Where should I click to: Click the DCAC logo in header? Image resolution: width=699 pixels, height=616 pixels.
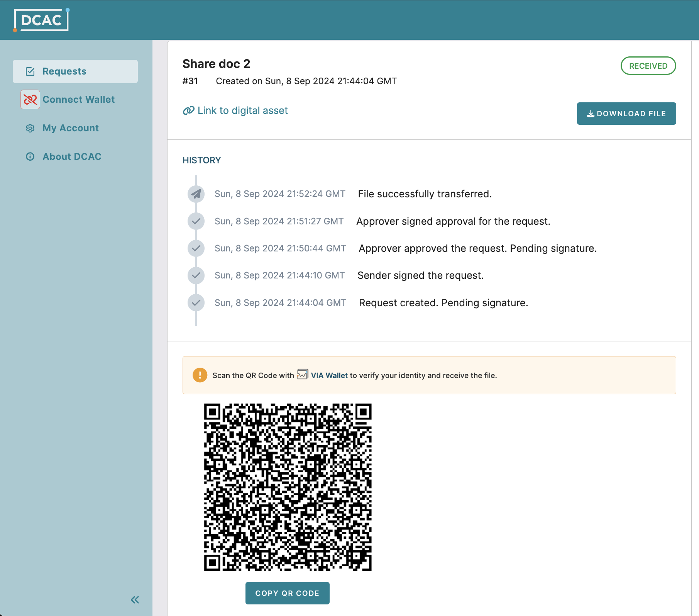pos(41,20)
